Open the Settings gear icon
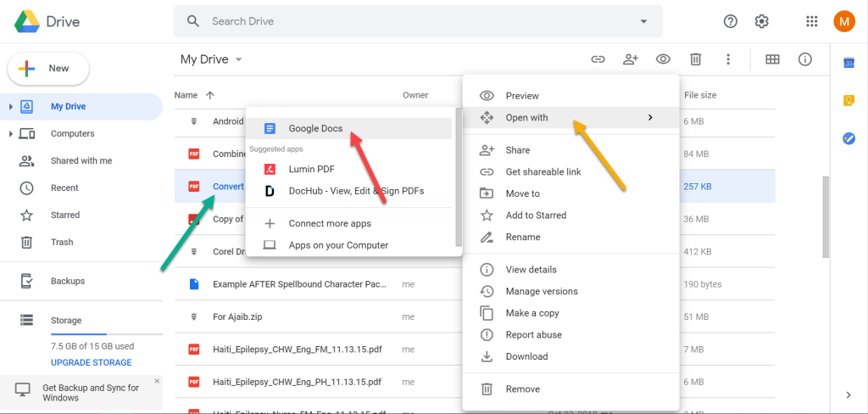Image resolution: width=868 pixels, height=414 pixels. 762,21
